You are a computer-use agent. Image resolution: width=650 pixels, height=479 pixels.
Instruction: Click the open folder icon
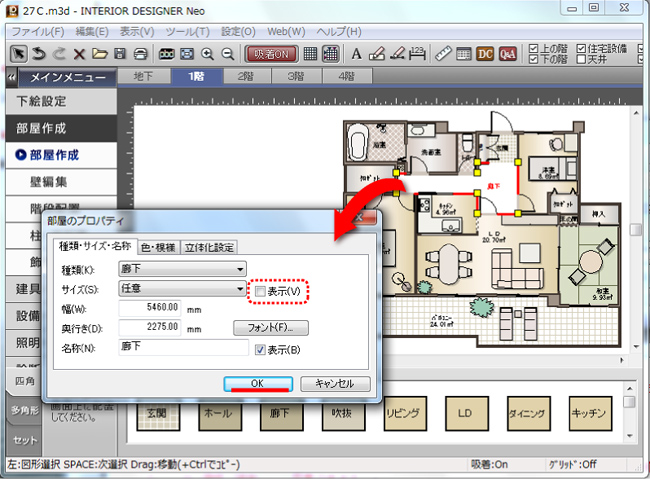(100, 53)
